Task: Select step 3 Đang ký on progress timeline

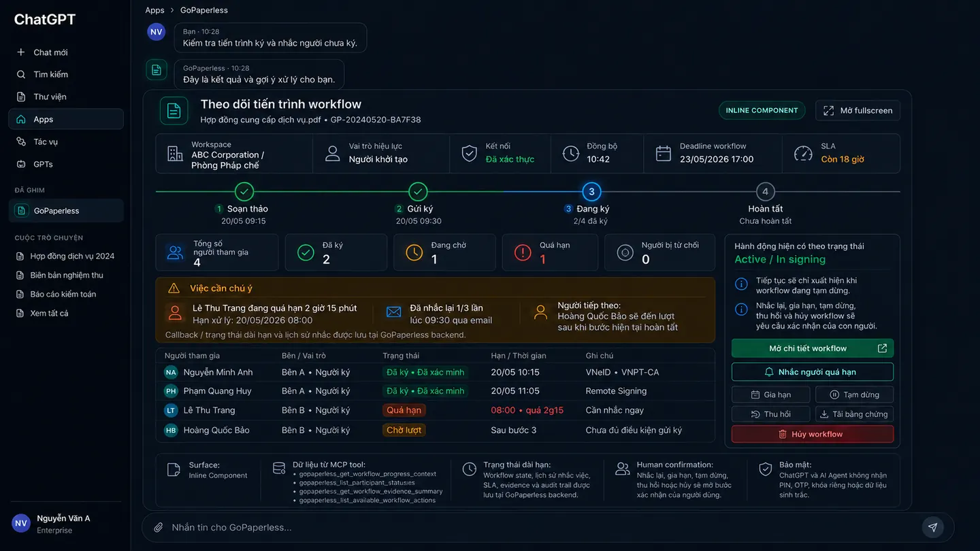Action: click(x=591, y=192)
